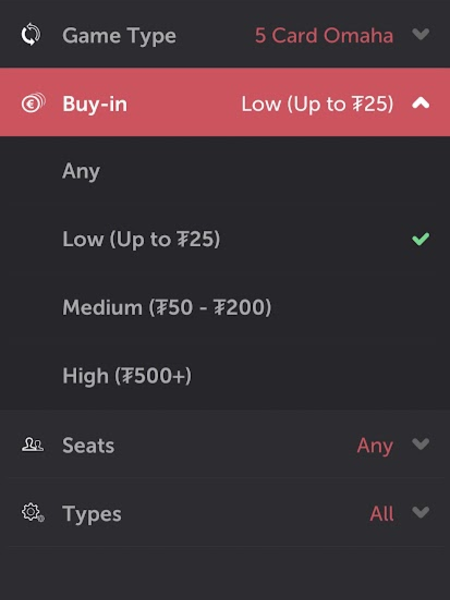Choose Medium (₮50 - ₮200) buy-in
450x600 pixels.
tap(225, 307)
